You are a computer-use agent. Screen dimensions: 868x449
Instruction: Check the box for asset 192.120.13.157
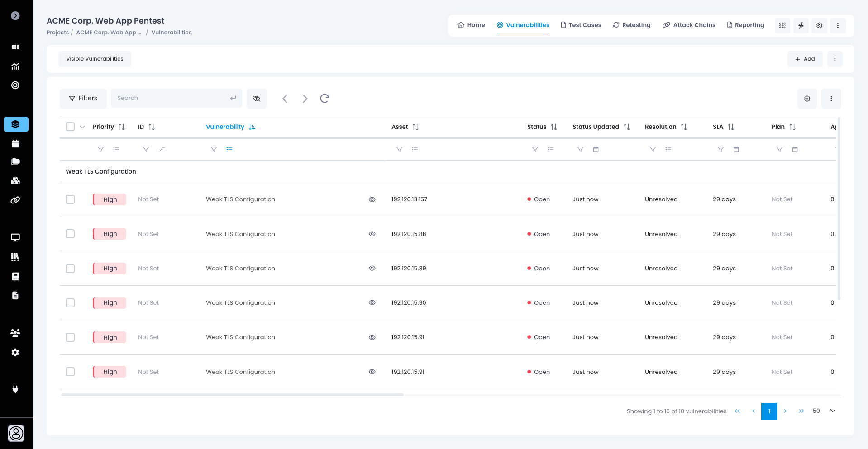click(70, 199)
